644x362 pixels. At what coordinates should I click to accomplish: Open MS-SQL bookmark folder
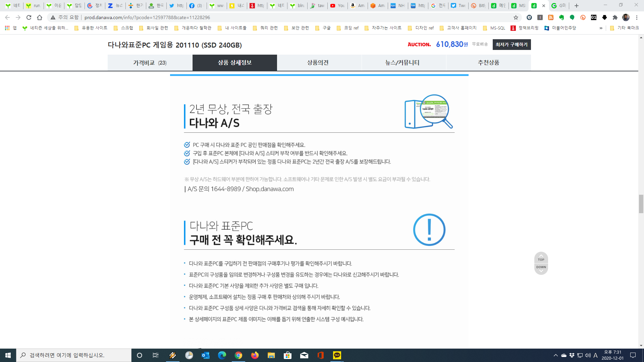pos(494,28)
